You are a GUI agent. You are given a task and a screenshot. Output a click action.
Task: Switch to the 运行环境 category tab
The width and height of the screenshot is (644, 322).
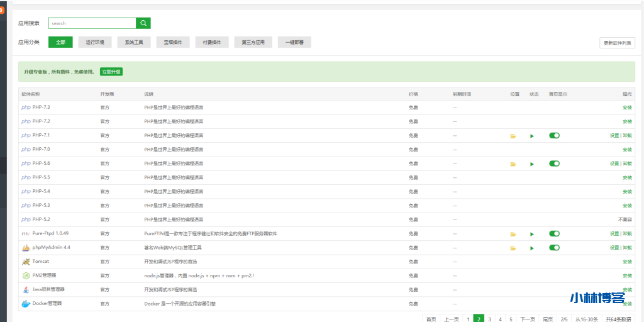[x=95, y=42]
